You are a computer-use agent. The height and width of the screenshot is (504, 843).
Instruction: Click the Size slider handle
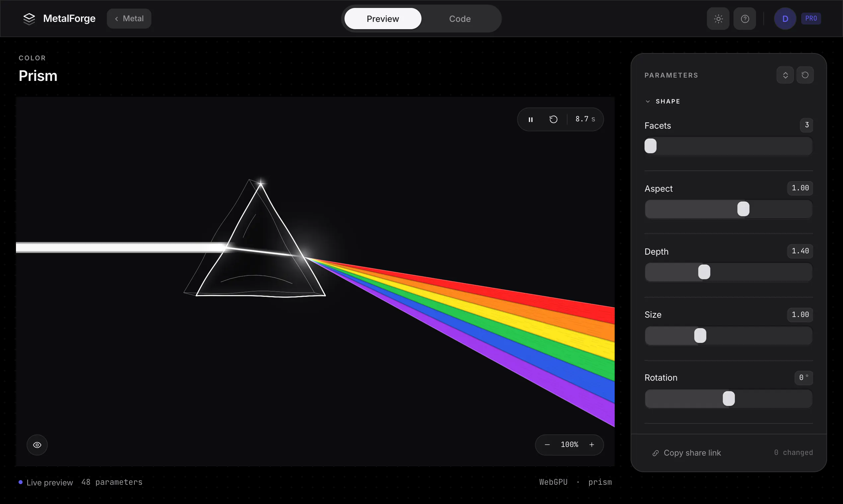[700, 336]
